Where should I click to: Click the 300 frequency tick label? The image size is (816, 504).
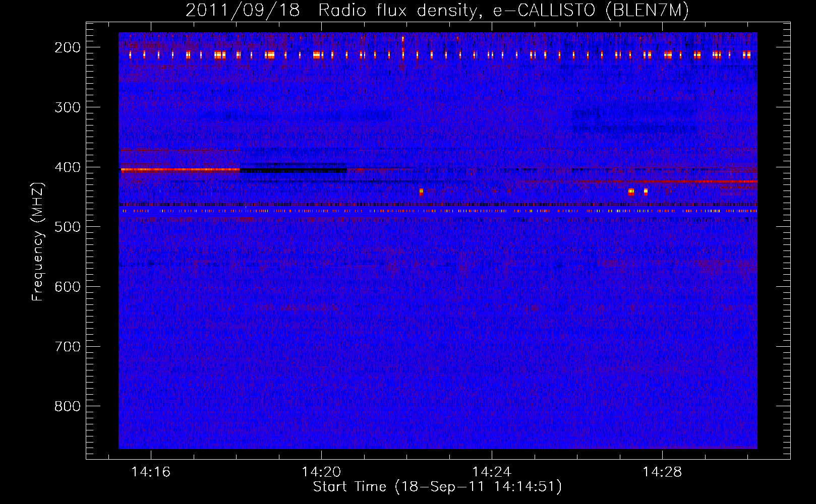tap(68, 107)
